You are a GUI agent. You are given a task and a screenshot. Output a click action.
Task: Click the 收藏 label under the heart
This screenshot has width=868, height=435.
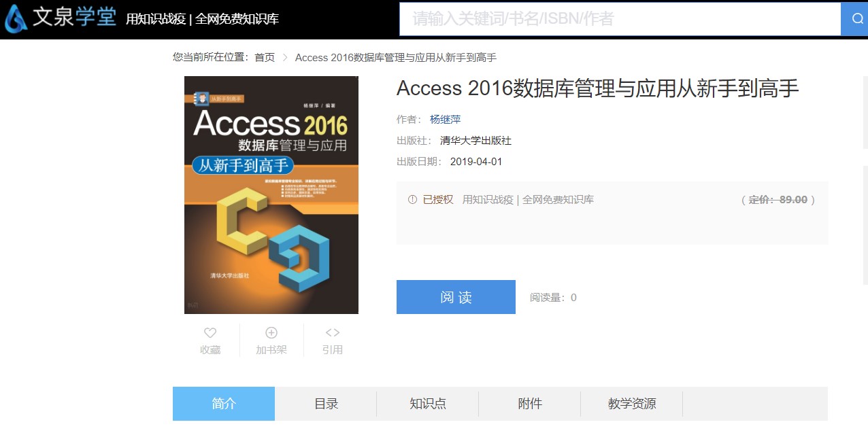tap(210, 350)
